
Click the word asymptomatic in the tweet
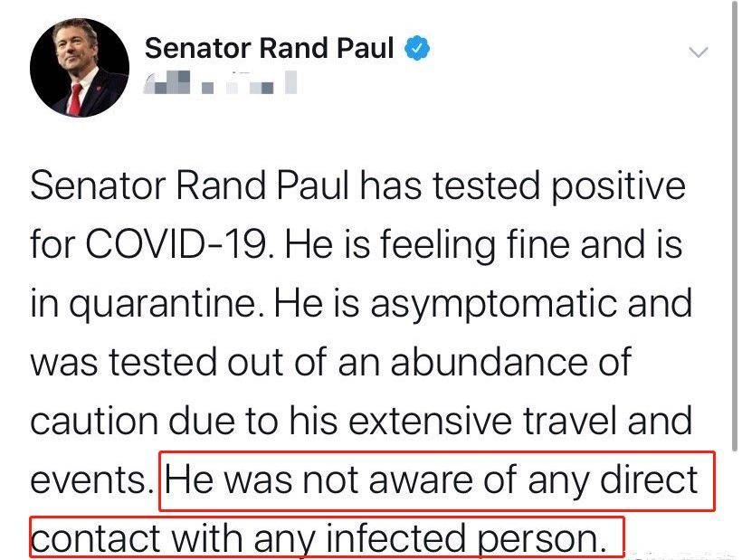coord(493,305)
